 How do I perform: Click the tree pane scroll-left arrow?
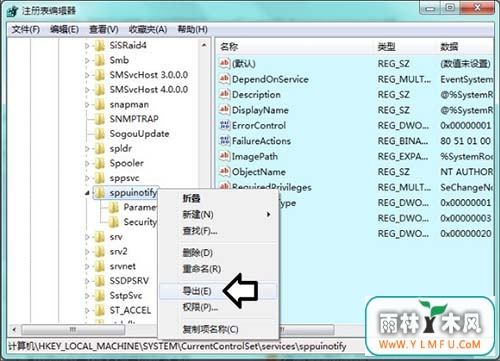click(x=14, y=330)
